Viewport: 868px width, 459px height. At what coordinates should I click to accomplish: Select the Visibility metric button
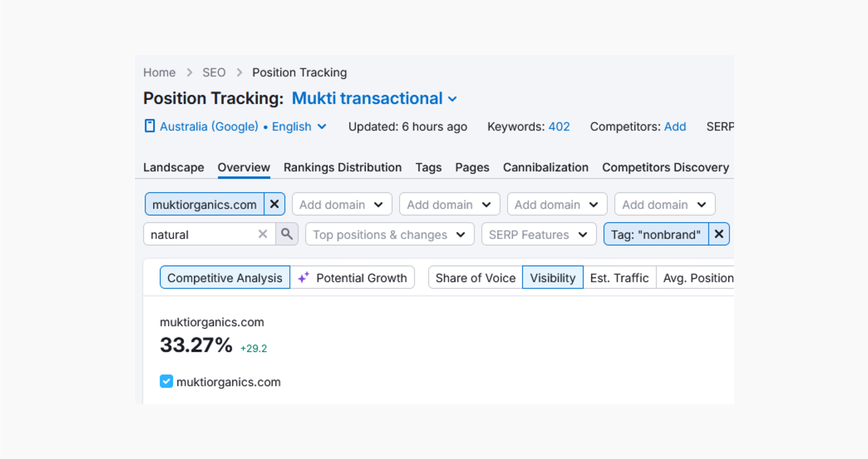[553, 278]
